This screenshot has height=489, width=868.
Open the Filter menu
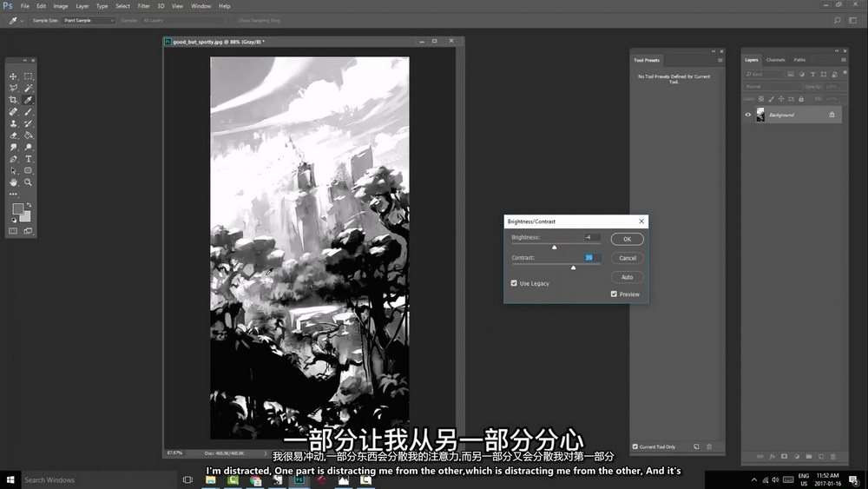tap(143, 6)
